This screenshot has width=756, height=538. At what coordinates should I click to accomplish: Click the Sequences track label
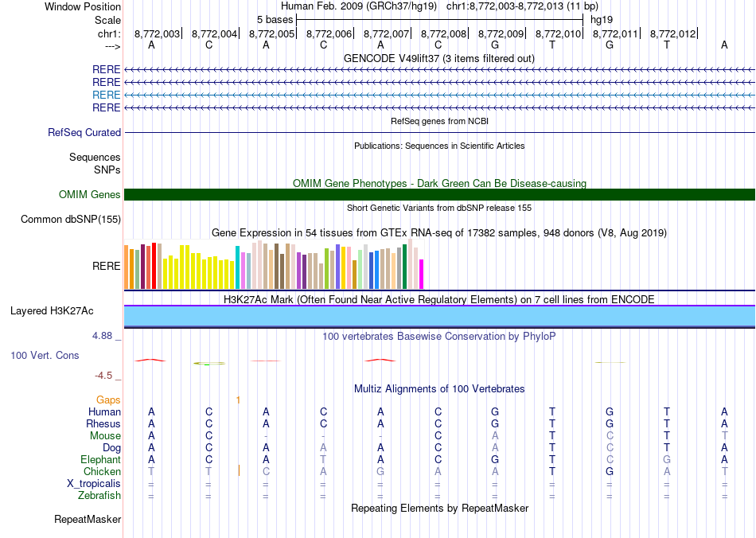[95, 157]
